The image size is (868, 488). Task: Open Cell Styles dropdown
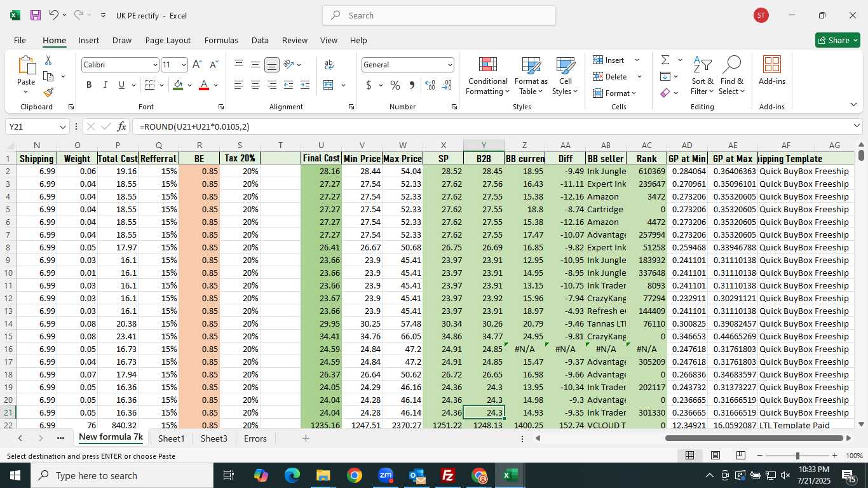[x=565, y=76]
